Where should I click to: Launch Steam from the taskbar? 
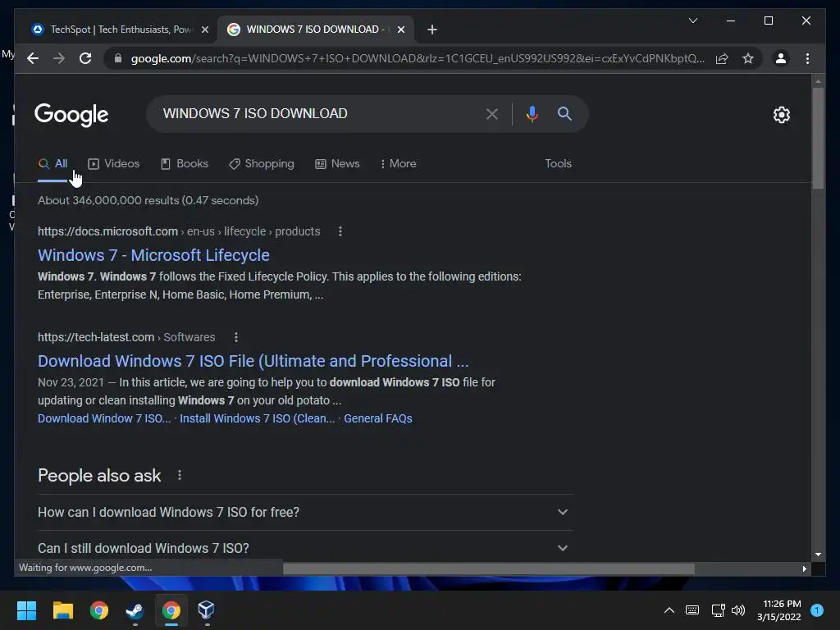(135, 610)
